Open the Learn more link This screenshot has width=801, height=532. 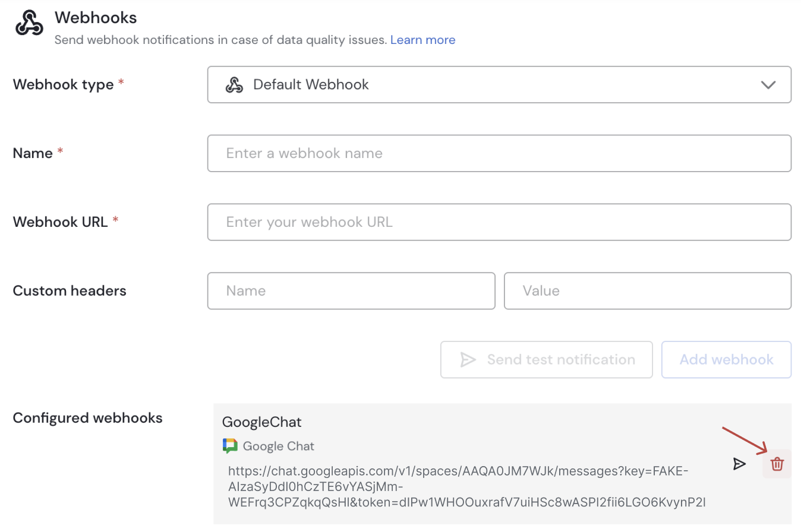(x=422, y=40)
